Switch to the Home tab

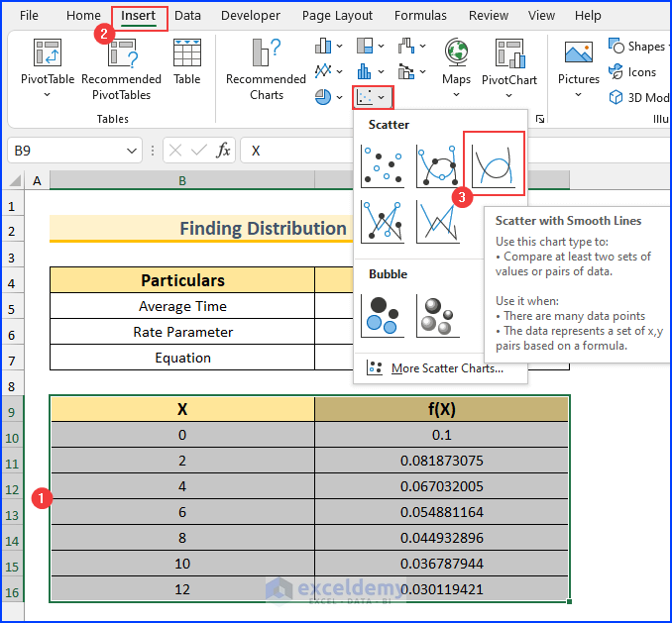point(83,16)
